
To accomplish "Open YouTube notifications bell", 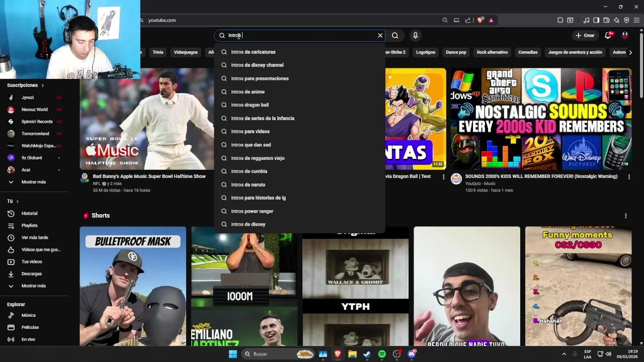I will point(608,35).
